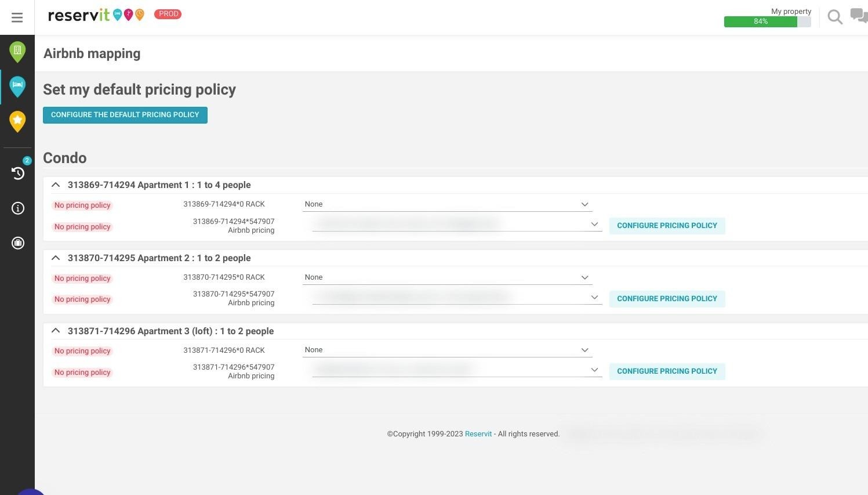Screen dimensions: 868x495
Task: Open the 313869-714294*547907 Airbnb pricing dropdown
Action: [x=457, y=224]
